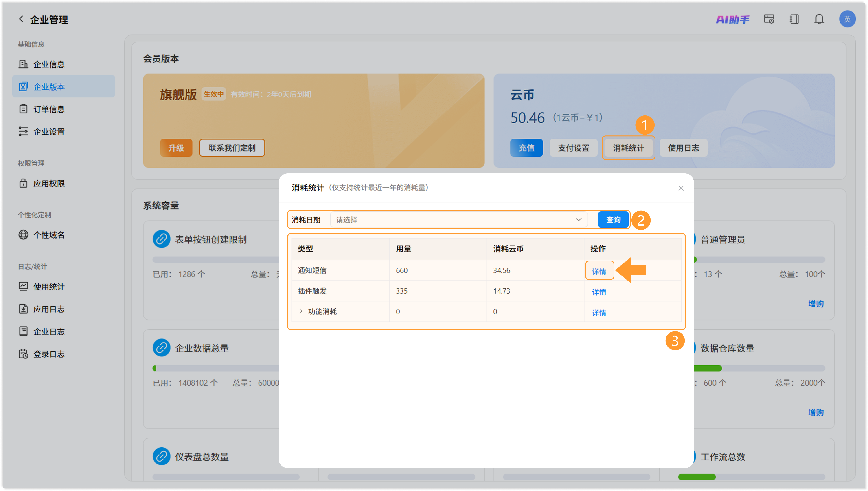Open the window settings icon in top bar

tap(769, 19)
